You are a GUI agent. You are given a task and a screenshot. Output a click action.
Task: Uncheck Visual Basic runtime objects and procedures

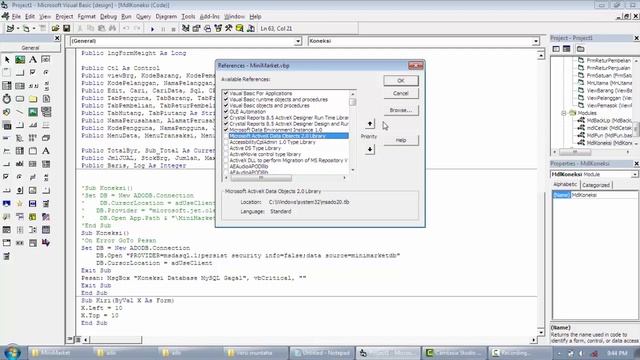[x=226, y=99]
